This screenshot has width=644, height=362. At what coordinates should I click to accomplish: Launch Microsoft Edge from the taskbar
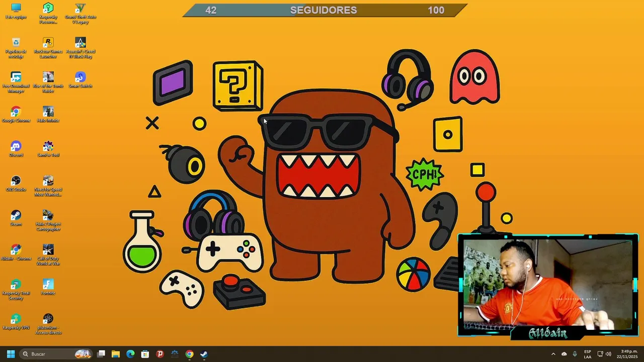130,354
